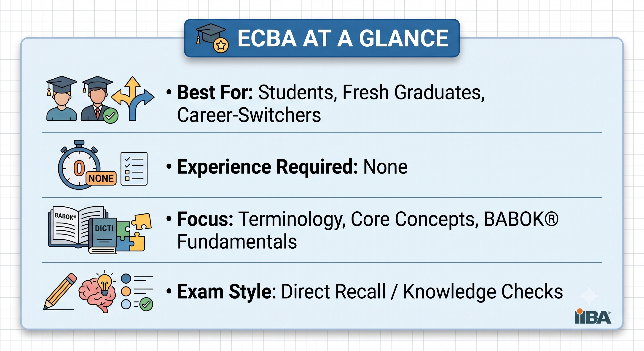Click the dark blue radio circle in answer list
Viewport: 644px width, 351px height.
(x=126, y=279)
